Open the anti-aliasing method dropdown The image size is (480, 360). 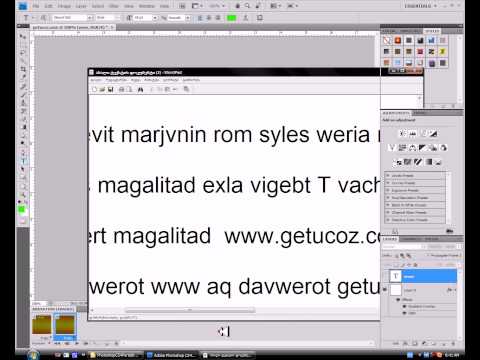coord(188,18)
